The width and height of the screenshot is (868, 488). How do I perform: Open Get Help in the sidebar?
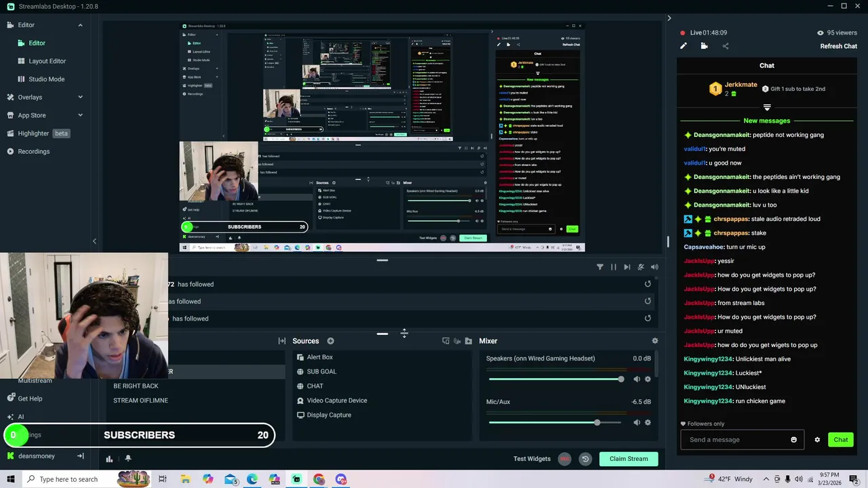point(24,399)
